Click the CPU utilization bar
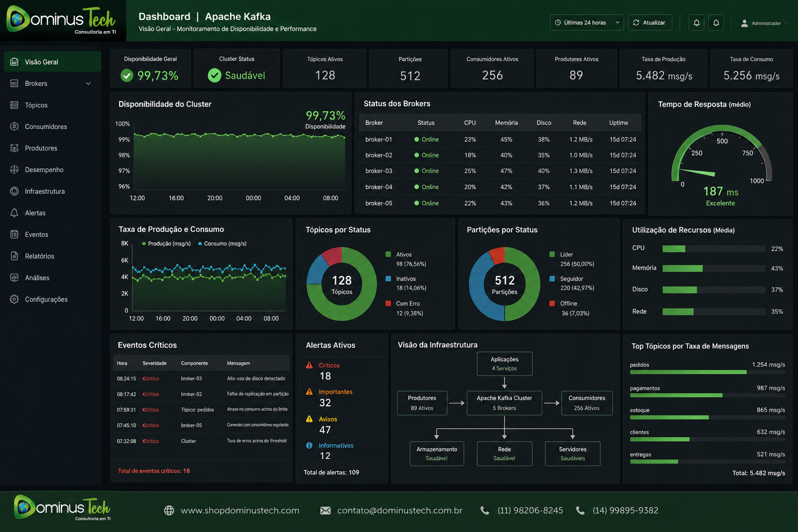The width and height of the screenshot is (798, 532). 714,249
